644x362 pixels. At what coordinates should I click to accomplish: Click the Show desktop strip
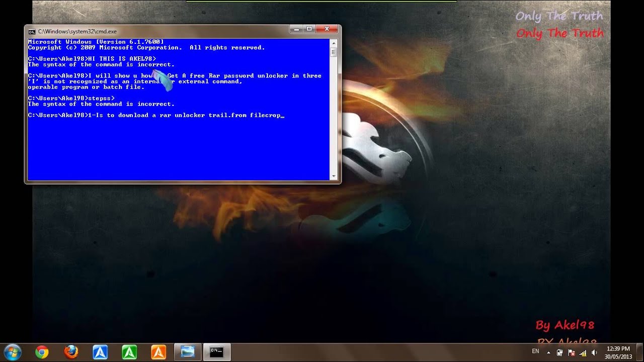pos(640,352)
